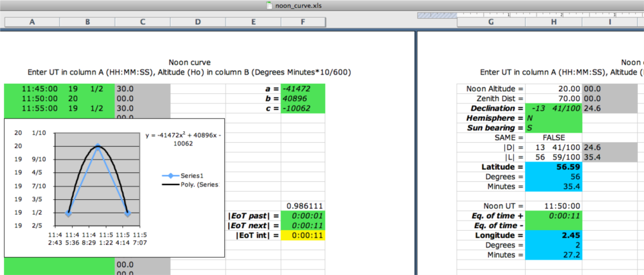
Task: Click the b coefficient value 40896
Action: point(303,99)
